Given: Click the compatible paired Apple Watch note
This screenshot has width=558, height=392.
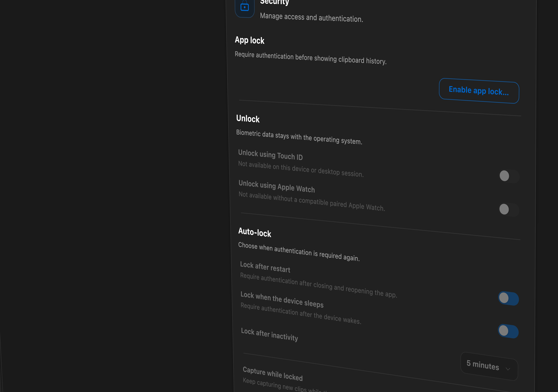Looking at the screenshot, I should click(312, 201).
